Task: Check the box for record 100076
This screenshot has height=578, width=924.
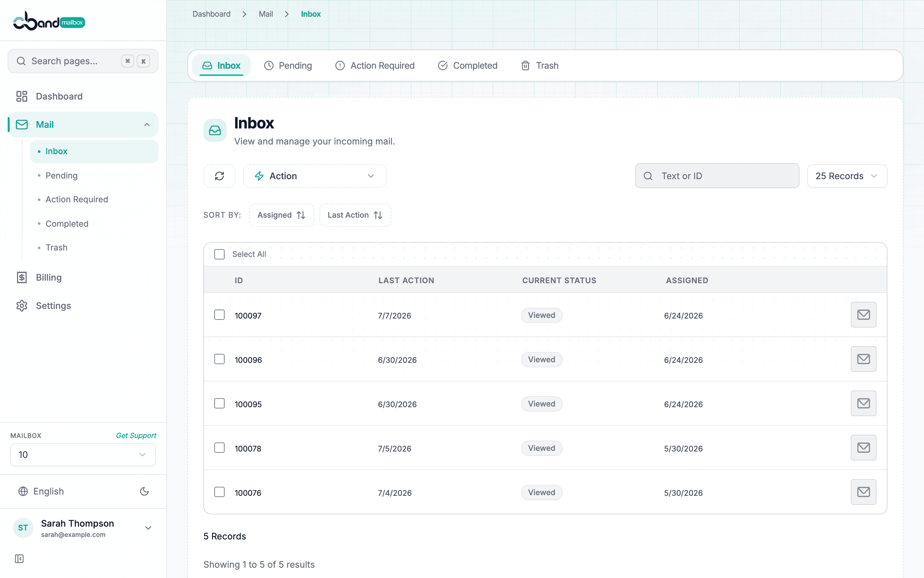Action: (x=219, y=492)
